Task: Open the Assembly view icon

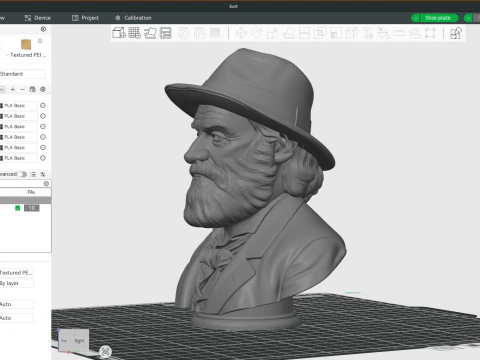Action: coord(456,33)
